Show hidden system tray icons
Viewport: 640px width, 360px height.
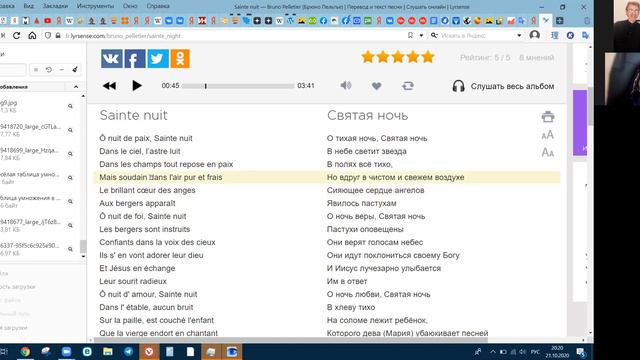(493, 352)
